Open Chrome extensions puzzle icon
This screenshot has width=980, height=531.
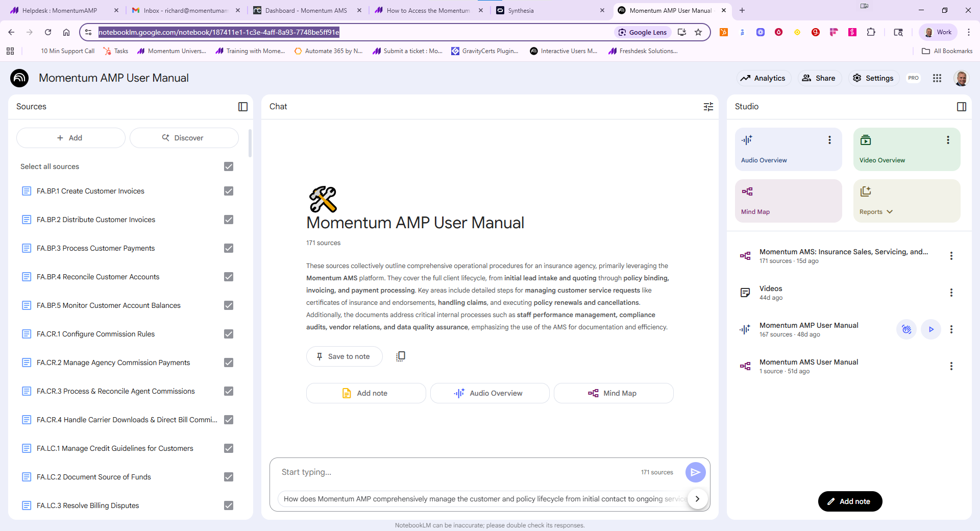871,32
